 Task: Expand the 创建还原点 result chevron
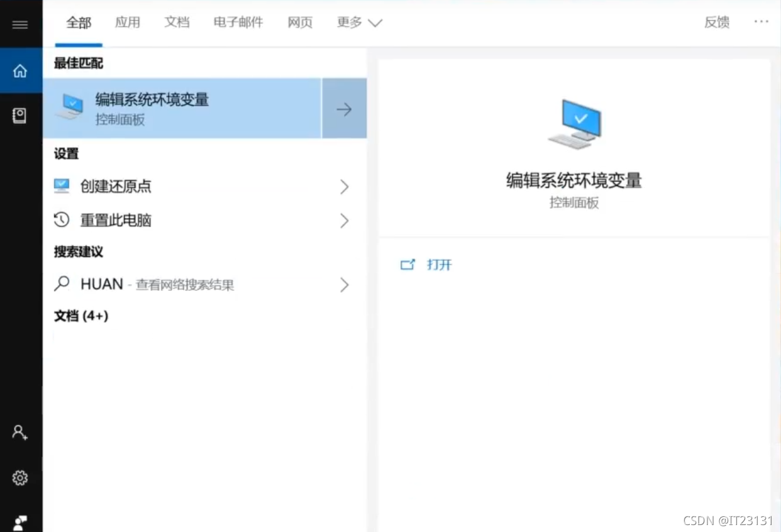pos(344,187)
